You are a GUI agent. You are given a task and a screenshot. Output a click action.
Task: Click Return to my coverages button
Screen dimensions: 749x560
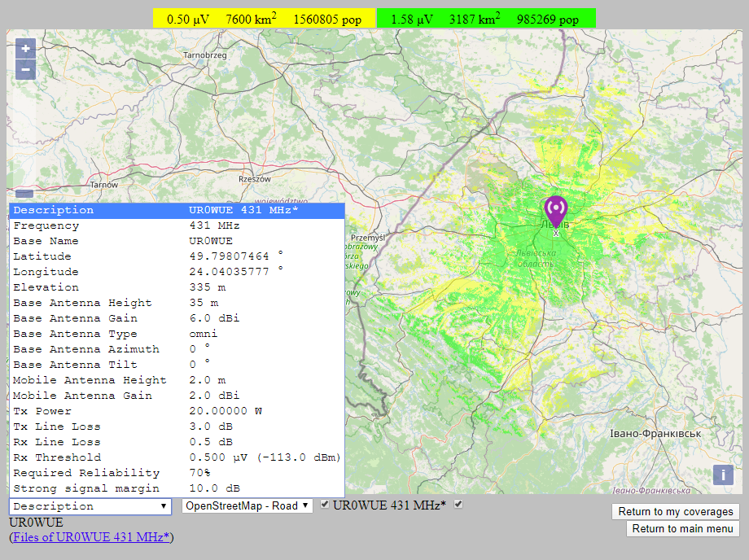pyautogui.click(x=675, y=512)
